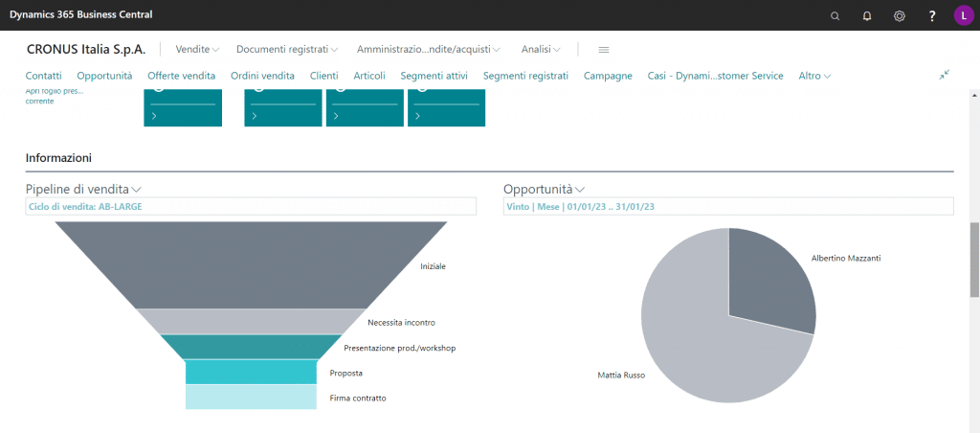980x433 pixels.
Task: Click the Firma contratto chart label
Action: [358, 398]
